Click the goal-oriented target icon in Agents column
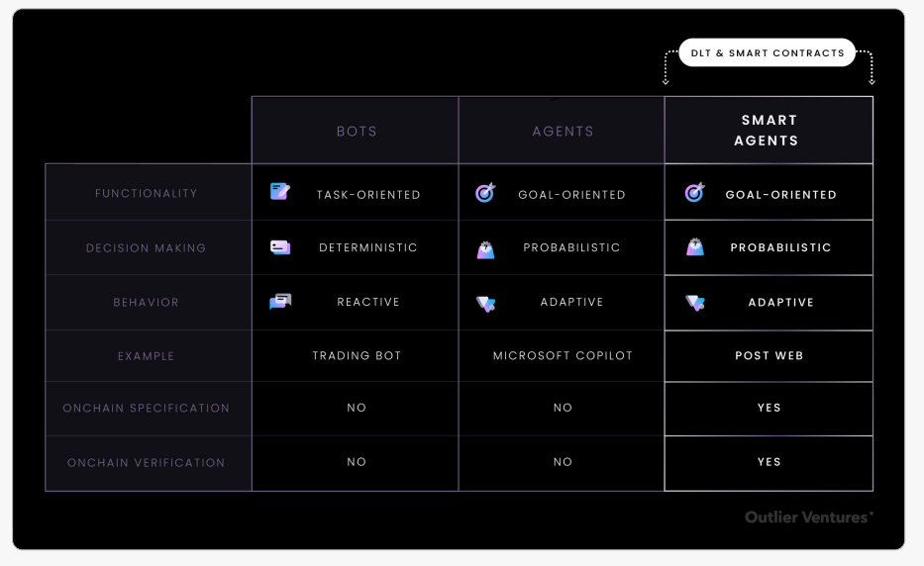This screenshot has height=566, width=924. pos(485,193)
